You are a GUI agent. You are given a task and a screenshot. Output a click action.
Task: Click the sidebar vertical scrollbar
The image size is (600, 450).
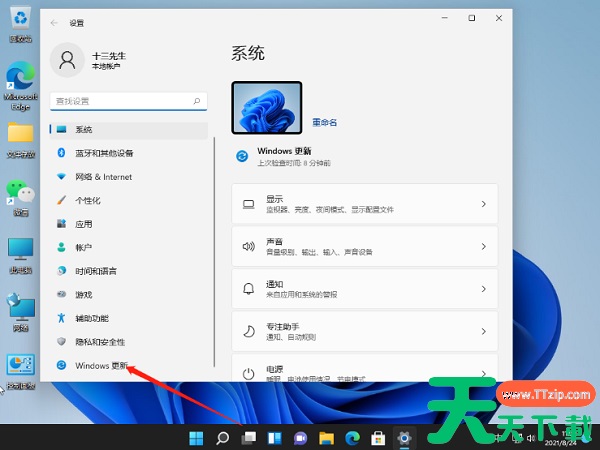click(x=214, y=252)
